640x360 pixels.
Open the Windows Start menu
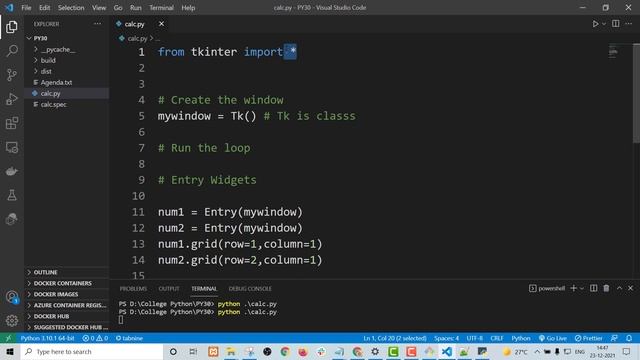(x=10, y=351)
